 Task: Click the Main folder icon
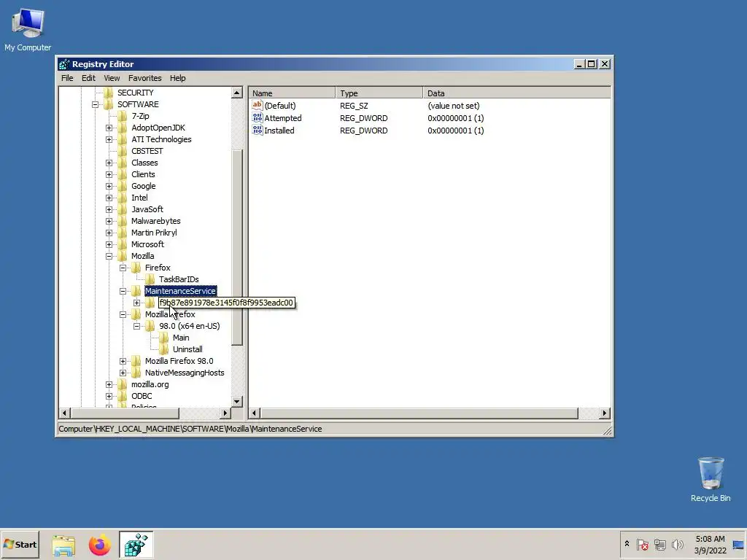coord(164,338)
